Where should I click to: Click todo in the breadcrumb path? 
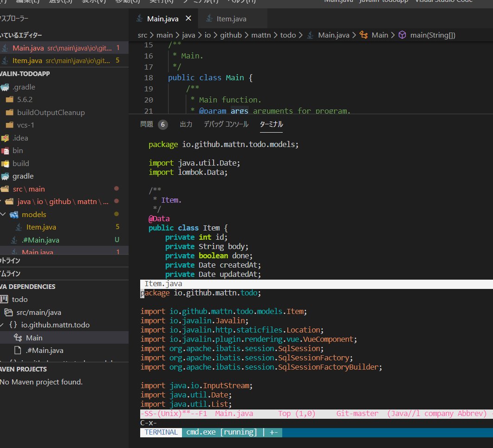tap(288, 35)
